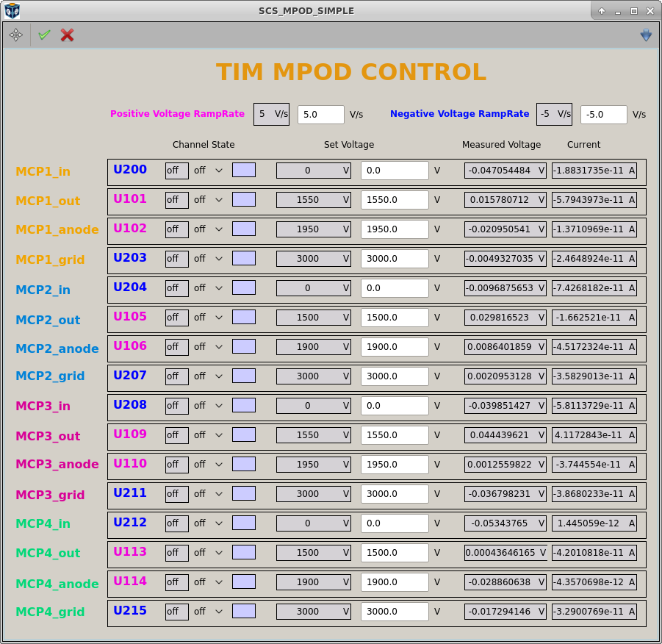Screen dimensions: 662x644
Task: Click the Channel State column header
Action: click(204, 145)
